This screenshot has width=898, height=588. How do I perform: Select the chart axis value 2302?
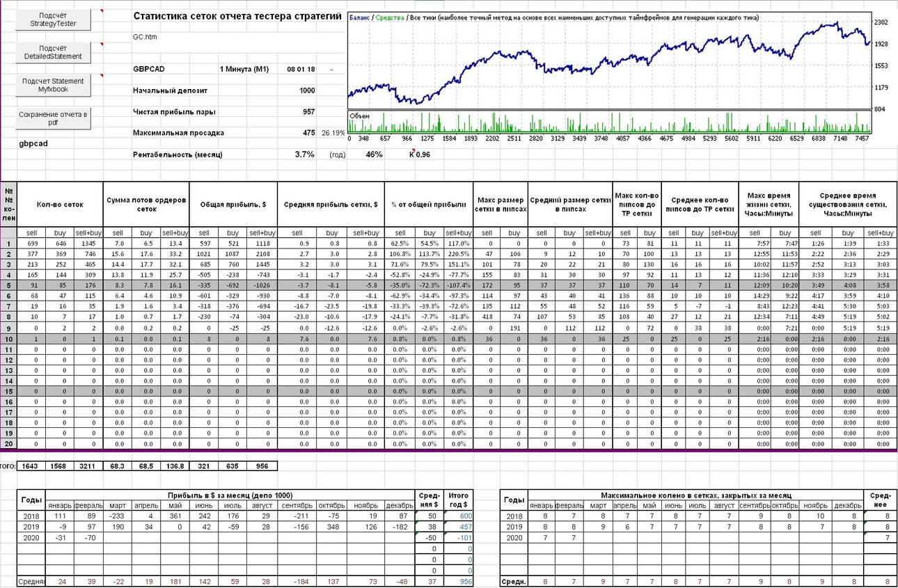882,22
